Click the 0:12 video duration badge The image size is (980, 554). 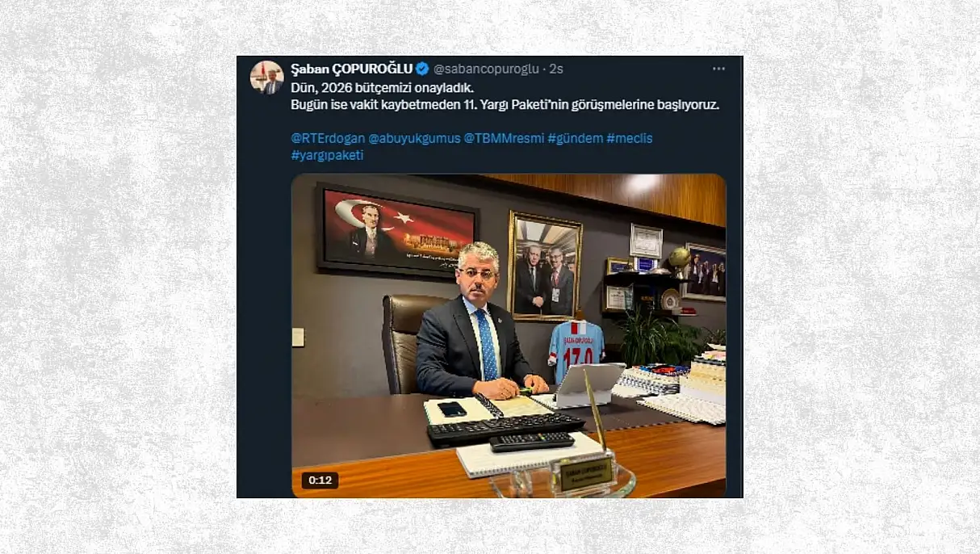[320, 481]
